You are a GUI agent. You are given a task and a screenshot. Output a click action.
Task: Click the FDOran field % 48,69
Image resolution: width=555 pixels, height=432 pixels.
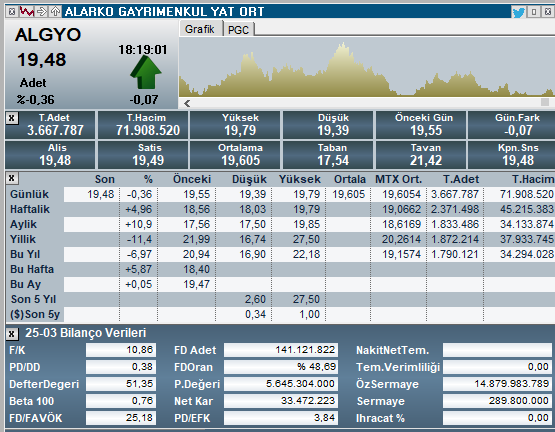click(281, 367)
